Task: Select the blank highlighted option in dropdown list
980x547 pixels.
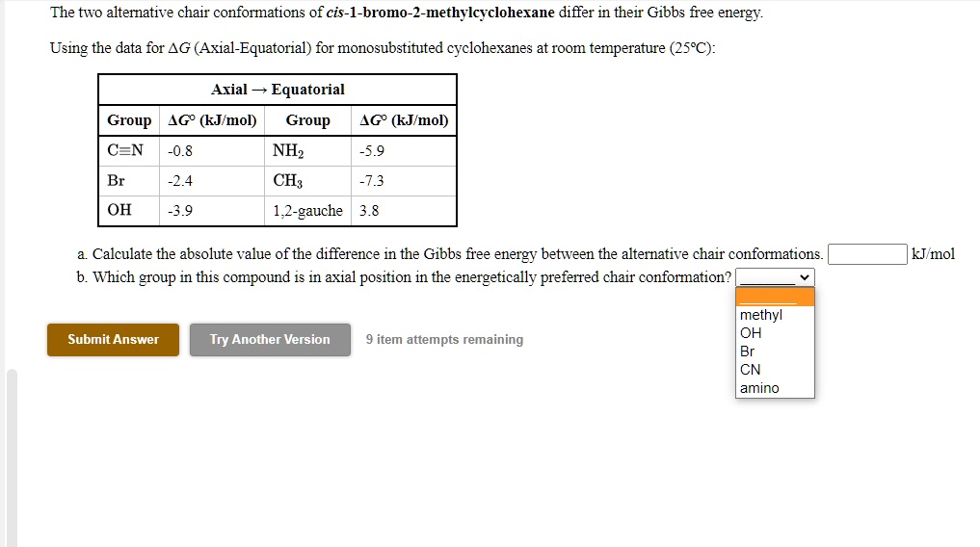Action: click(x=775, y=298)
